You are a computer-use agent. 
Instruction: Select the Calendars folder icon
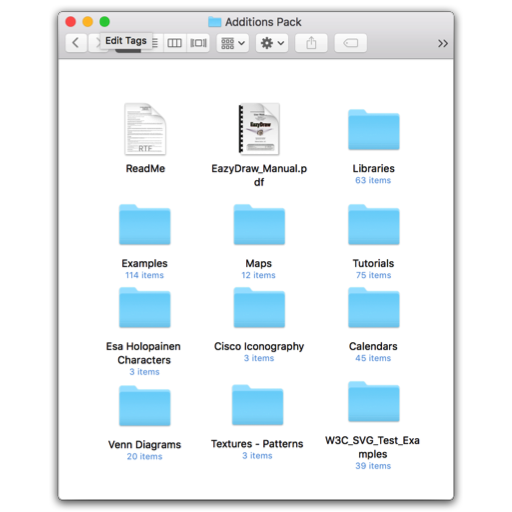pos(374,307)
